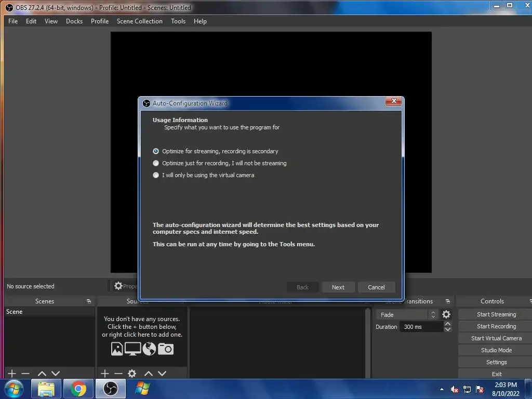Click Start Streaming
This screenshot has width=532, height=399.
coord(496,314)
